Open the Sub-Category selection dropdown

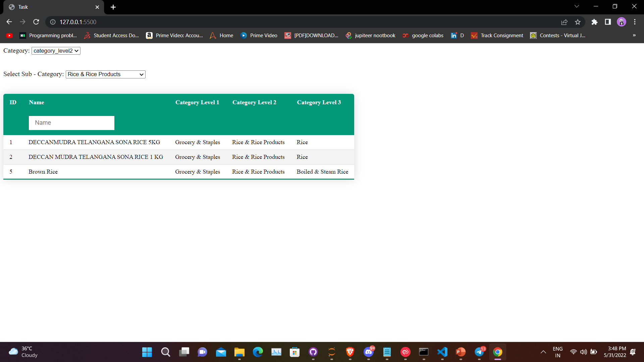105,74
